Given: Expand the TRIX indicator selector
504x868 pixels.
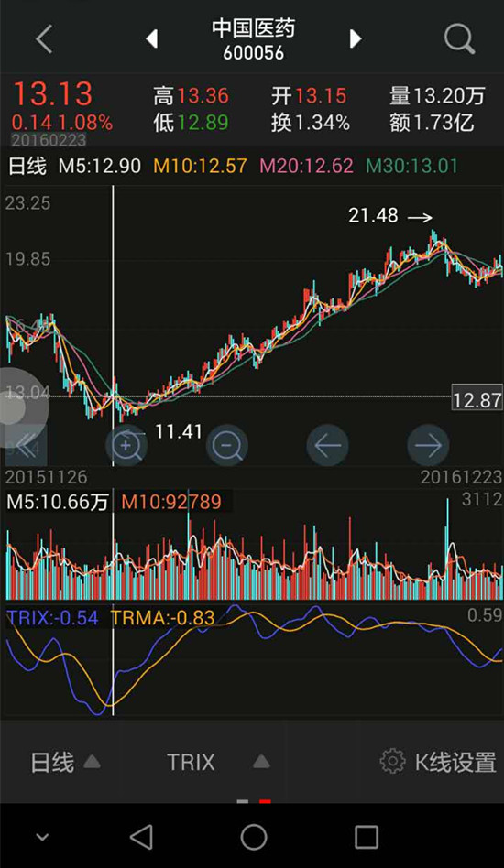Looking at the screenshot, I should tap(218, 763).
